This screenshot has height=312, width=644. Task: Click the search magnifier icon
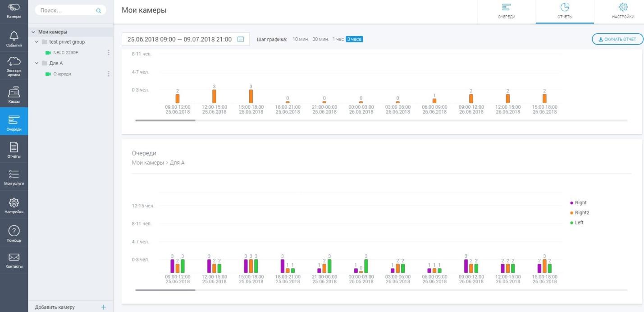[x=99, y=10]
